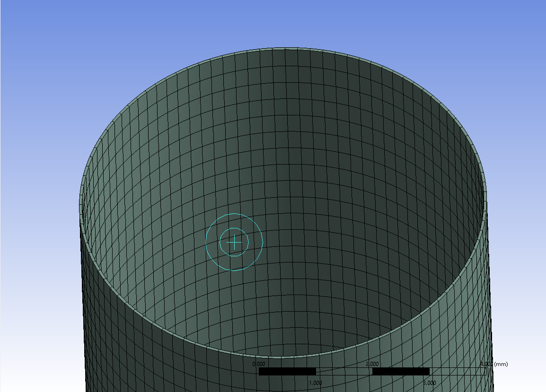Click the cyan crosshair rotation center marker
The image size is (546, 392).
234,242
